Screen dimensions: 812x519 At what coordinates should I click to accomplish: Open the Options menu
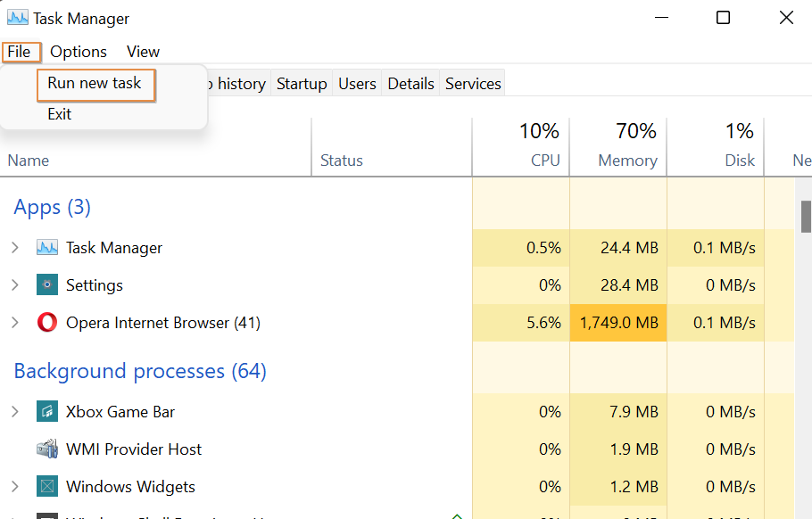(x=78, y=52)
